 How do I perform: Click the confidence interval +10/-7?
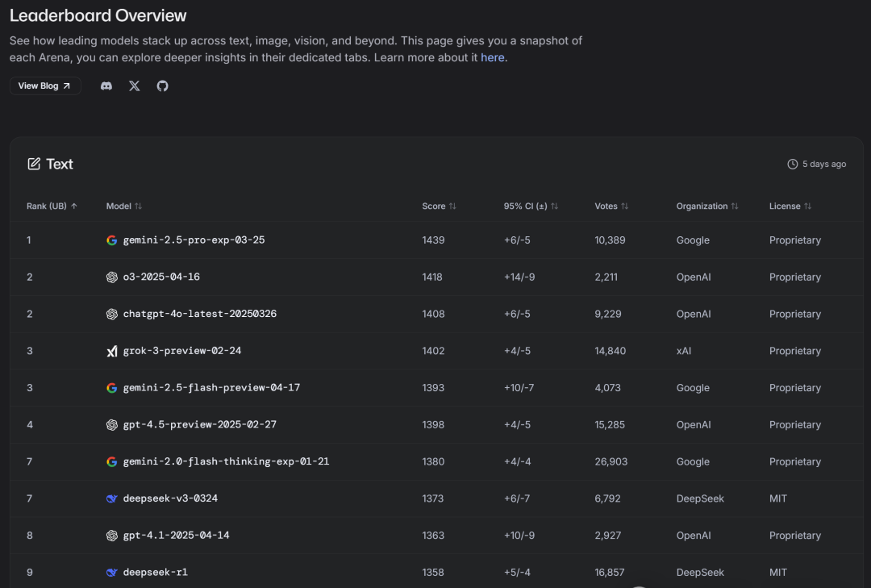519,387
